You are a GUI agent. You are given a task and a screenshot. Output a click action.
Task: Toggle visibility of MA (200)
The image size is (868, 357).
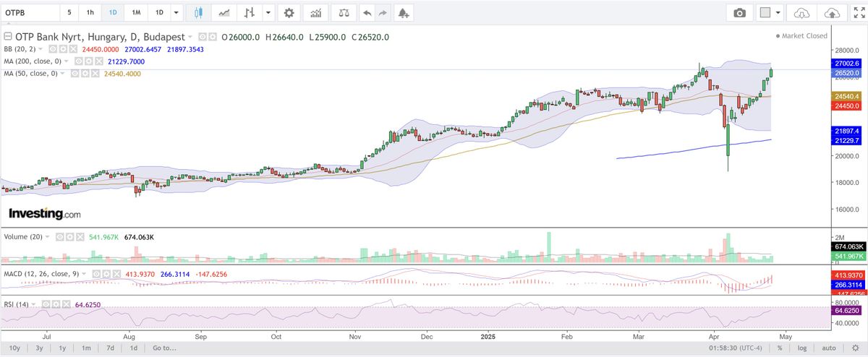(x=78, y=61)
